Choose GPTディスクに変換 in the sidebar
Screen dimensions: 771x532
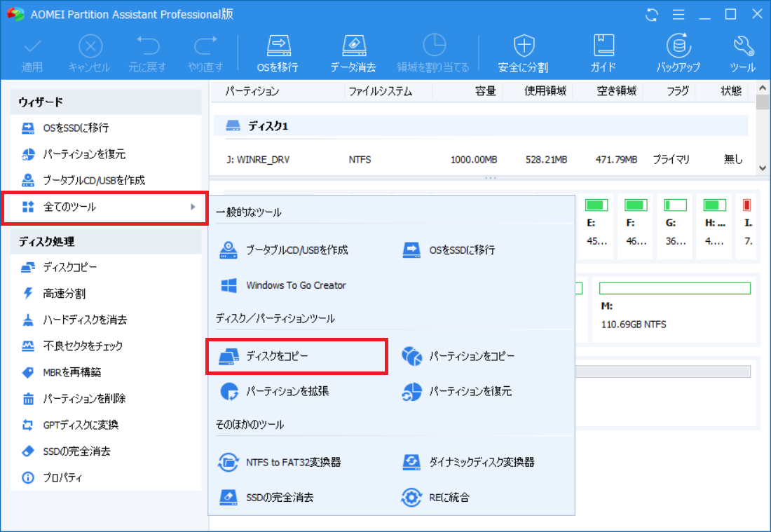click(x=106, y=425)
